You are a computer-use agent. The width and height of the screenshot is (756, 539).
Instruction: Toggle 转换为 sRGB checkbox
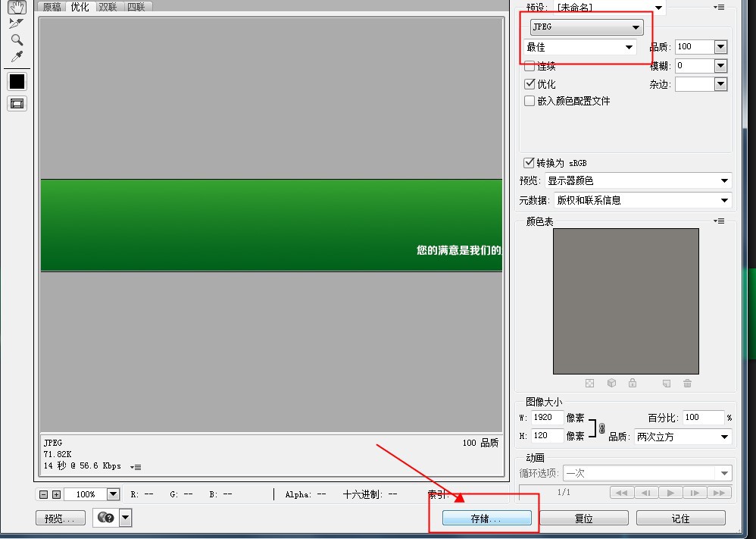529,163
